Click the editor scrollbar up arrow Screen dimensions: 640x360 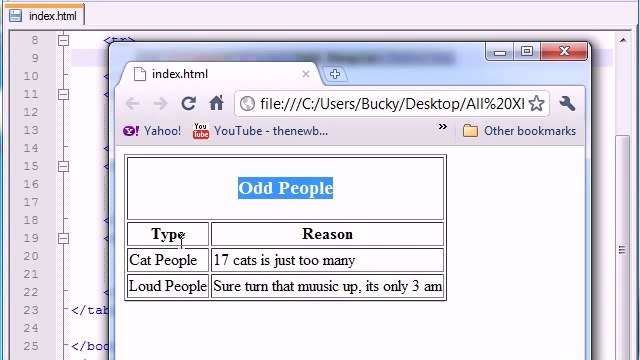click(623, 40)
